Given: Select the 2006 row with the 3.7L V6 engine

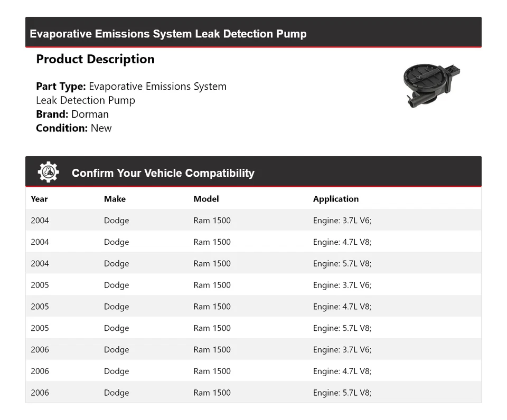Looking at the screenshot, I should 253,350.
